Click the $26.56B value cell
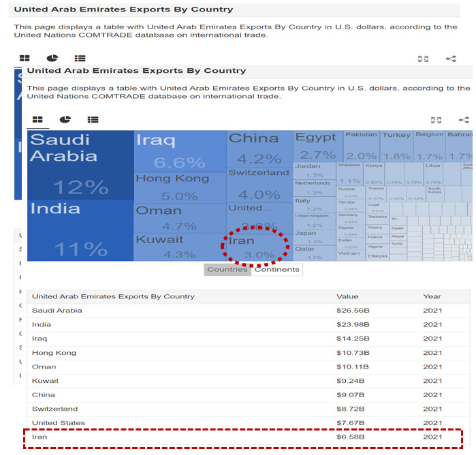This screenshot has height=455, width=476. click(353, 311)
